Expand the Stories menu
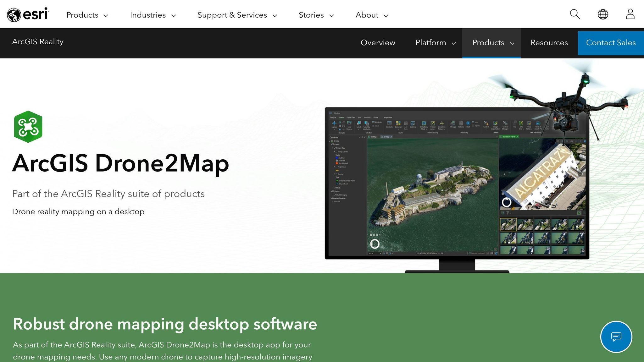Screen dimensions: 644x362 click(x=316, y=15)
